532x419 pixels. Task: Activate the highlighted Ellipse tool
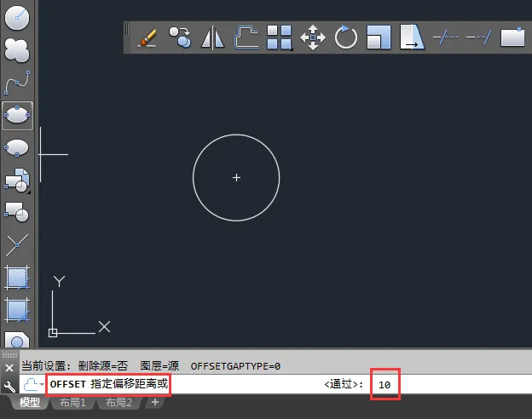17,116
